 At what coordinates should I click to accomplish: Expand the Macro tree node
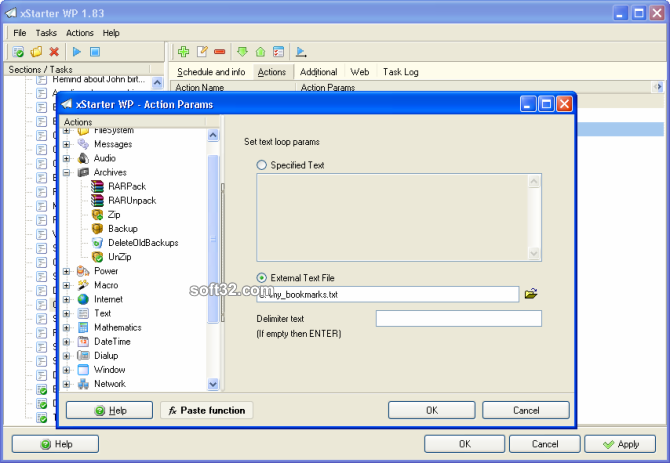click(x=67, y=285)
